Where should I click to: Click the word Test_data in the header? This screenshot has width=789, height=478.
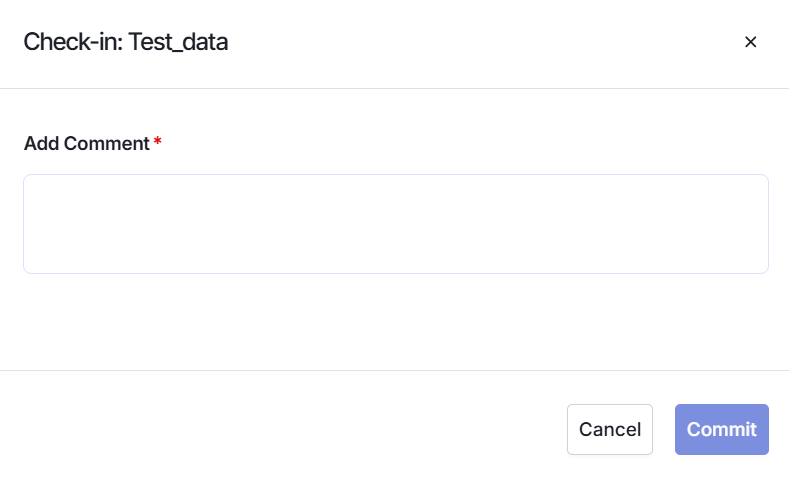click(x=178, y=42)
